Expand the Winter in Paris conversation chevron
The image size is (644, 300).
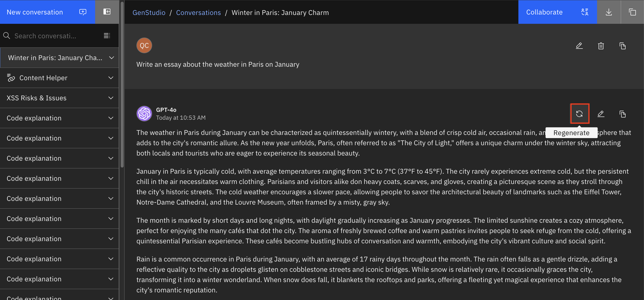click(112, 58)
